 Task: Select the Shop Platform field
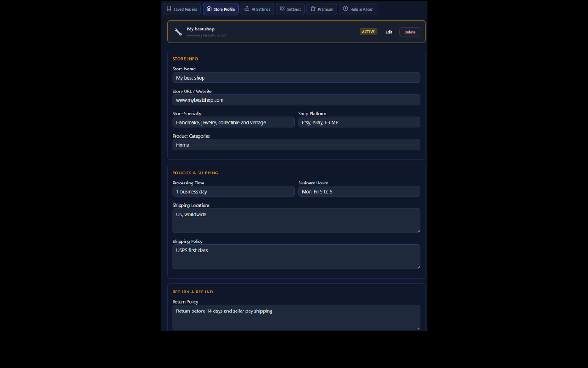[359, 122]
